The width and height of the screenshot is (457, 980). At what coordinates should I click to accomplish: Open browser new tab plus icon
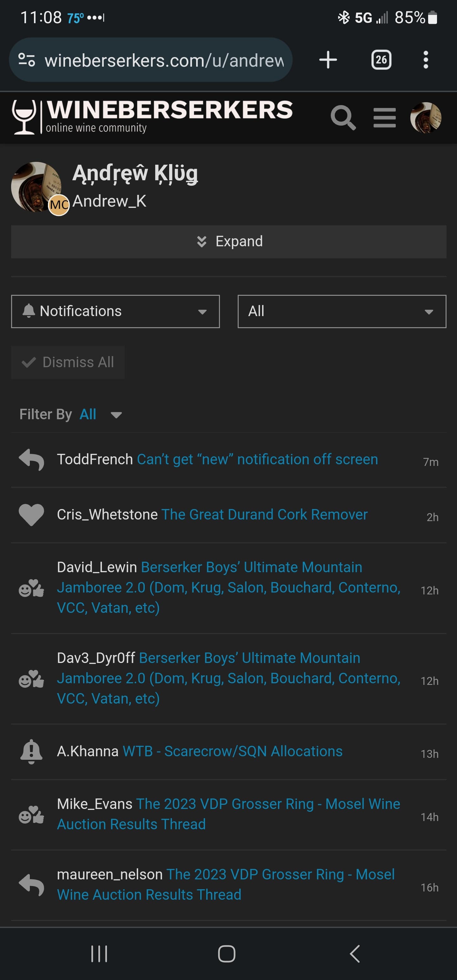[328, 60]
